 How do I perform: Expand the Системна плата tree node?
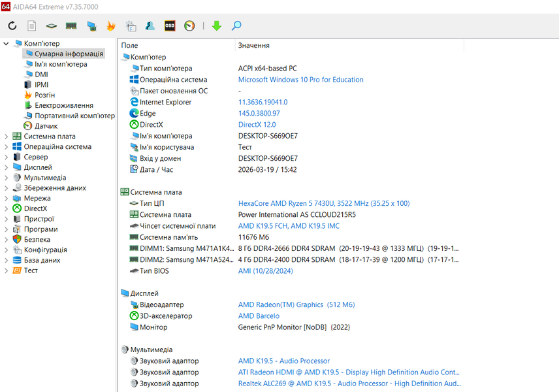[6, 137]
